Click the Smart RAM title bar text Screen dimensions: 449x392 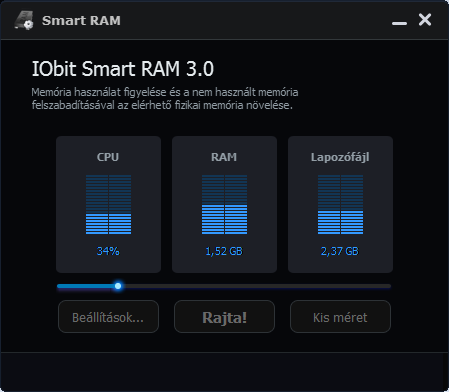click(81, 21)
